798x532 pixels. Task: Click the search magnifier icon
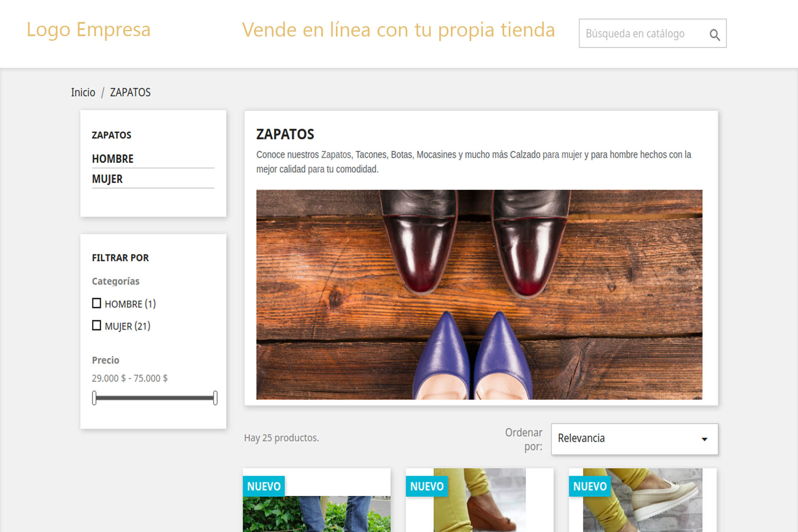(714, 34)
